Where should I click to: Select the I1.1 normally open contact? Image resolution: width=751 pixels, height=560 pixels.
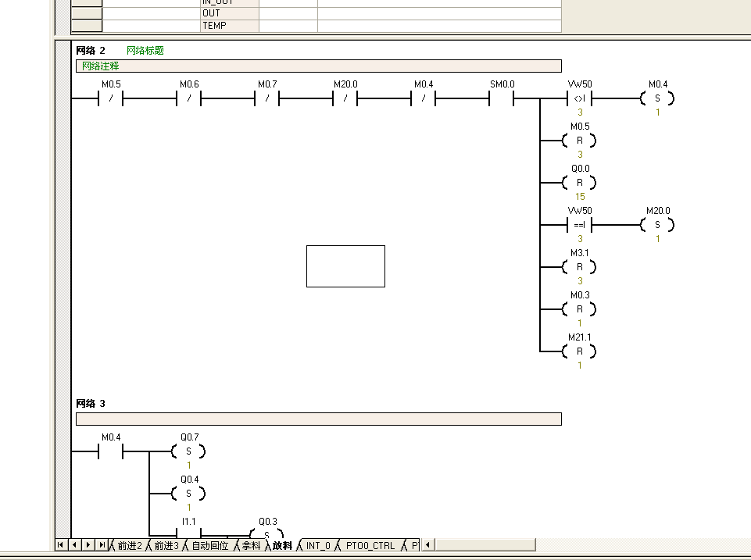point(188,532)
